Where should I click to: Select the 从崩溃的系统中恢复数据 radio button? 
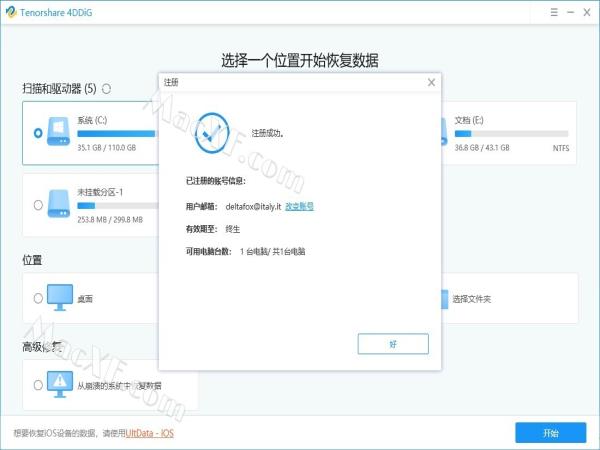[x=38, y=385]
